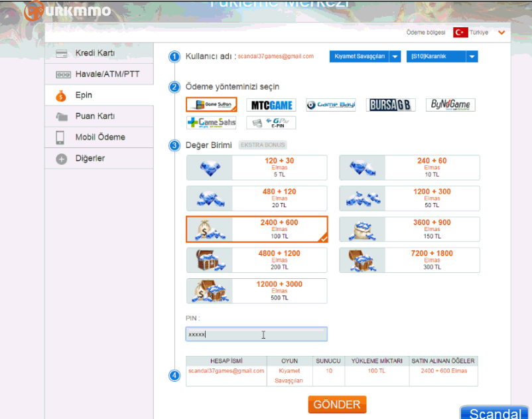Expand the payment region chevron

(x=501, y=33)
